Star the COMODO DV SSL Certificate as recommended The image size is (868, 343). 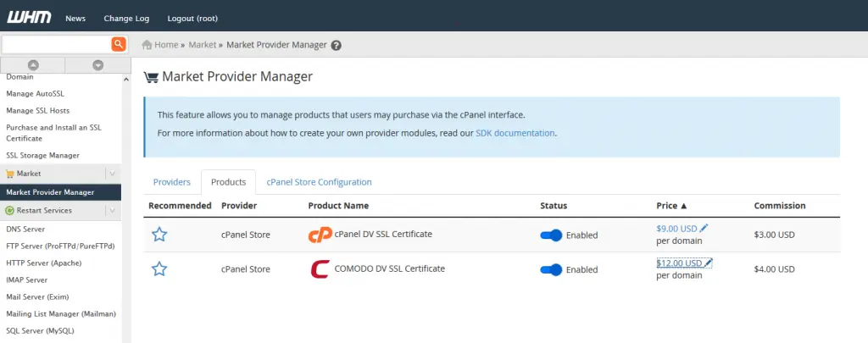[159, 269]
